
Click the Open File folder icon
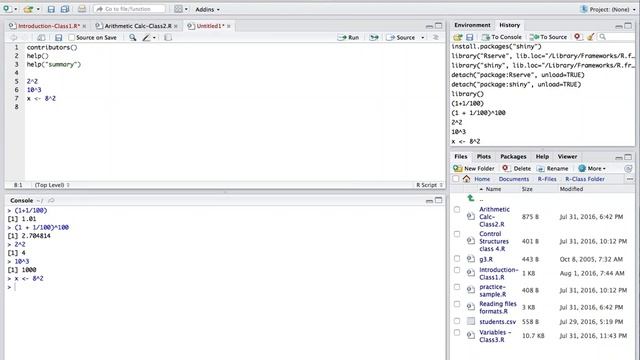tap(28, 9)
